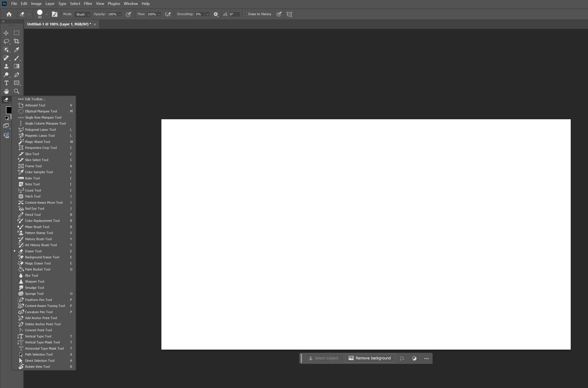Close the Untitled-1 document tab

(95, 25)
